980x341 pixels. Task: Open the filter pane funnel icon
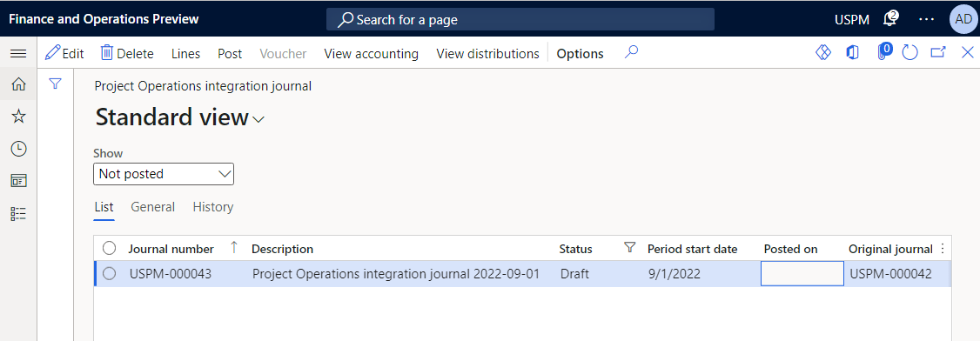click(x=55, y=83)
